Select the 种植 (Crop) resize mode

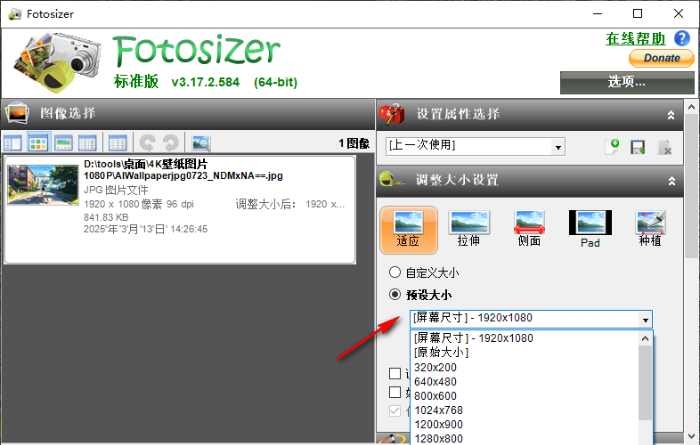[x=650, y=229]
